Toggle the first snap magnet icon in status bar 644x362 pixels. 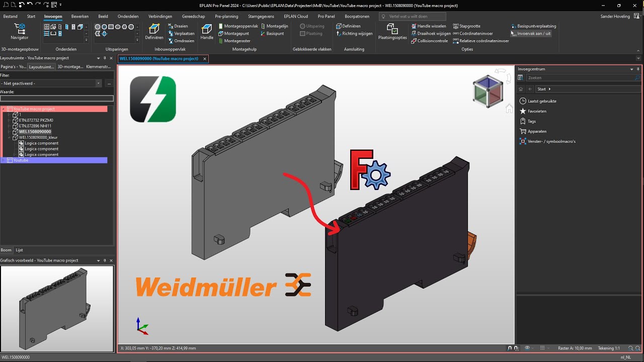click(x=510, y=348)
